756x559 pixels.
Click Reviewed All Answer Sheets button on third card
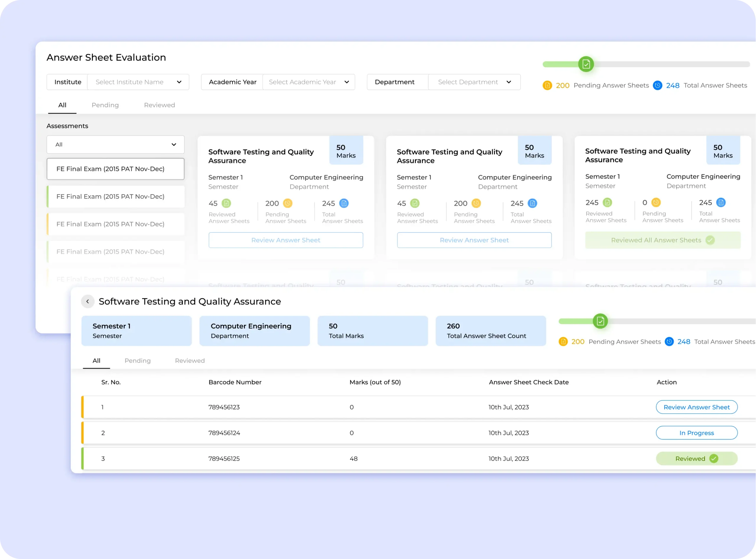pos(663,240)
